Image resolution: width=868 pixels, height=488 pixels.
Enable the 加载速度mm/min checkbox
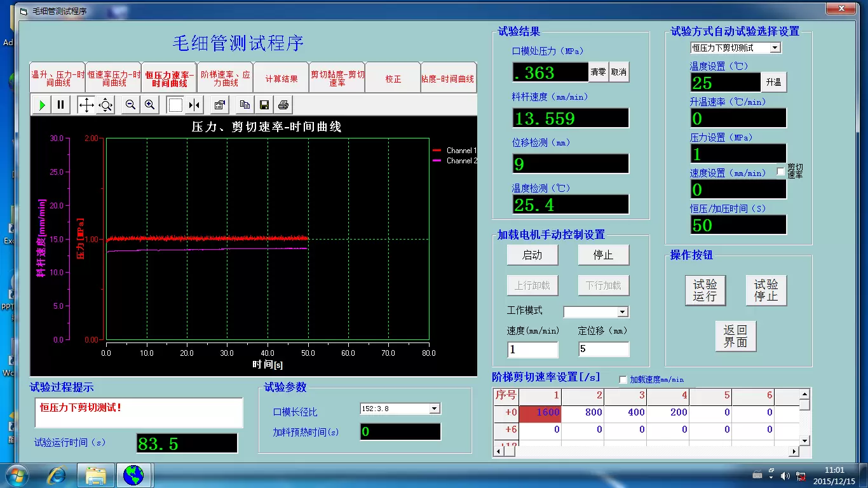point(623,379)
